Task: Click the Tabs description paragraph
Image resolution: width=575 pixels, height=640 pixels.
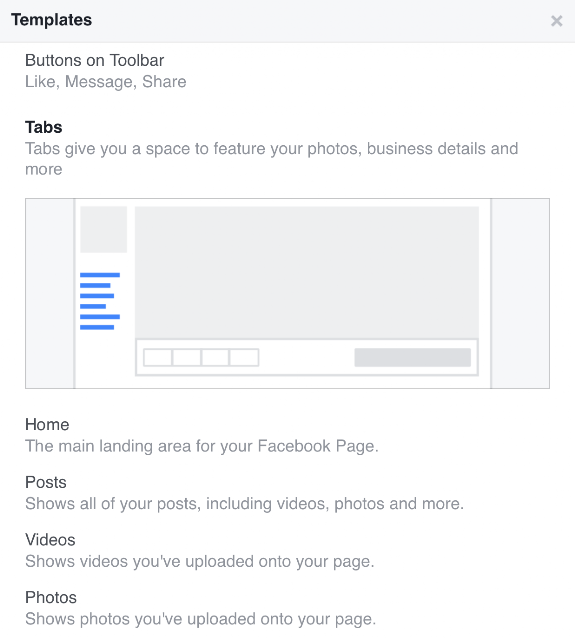Action: (271, 159)
